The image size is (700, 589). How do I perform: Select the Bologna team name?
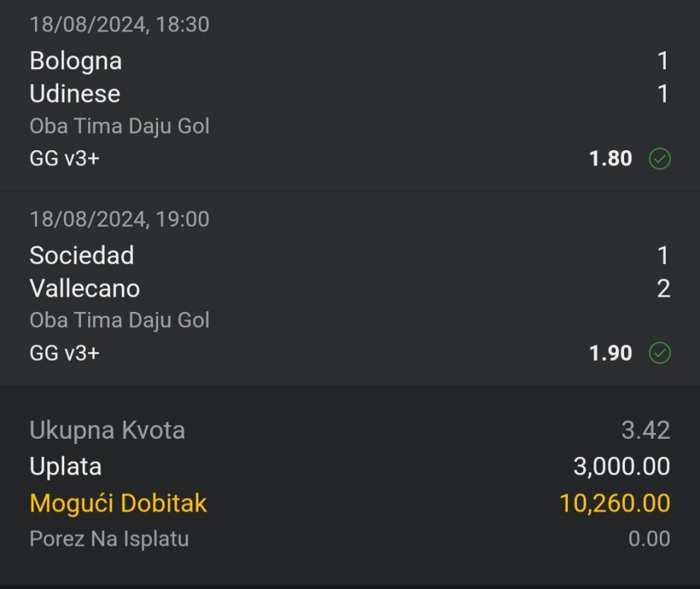[x=75, y=61]
